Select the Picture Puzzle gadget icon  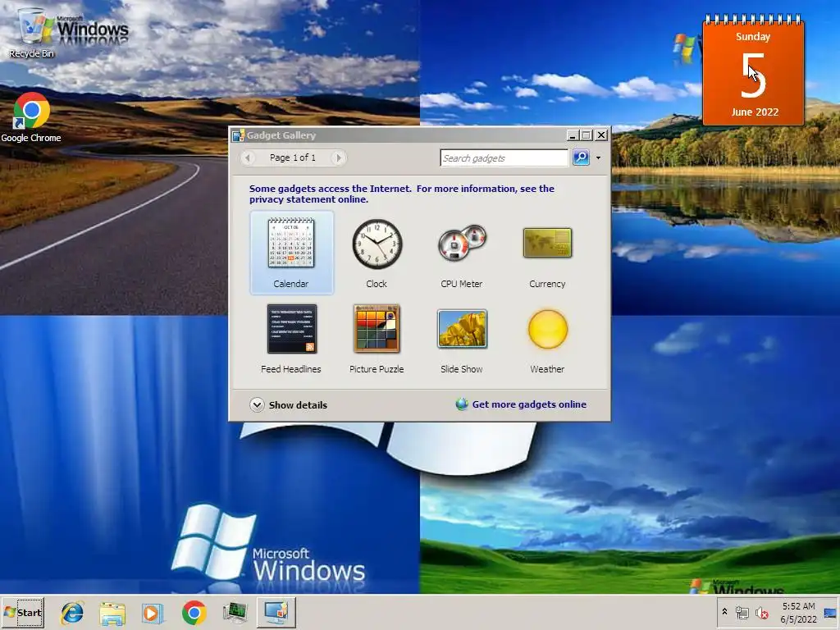tap(377, 328)
